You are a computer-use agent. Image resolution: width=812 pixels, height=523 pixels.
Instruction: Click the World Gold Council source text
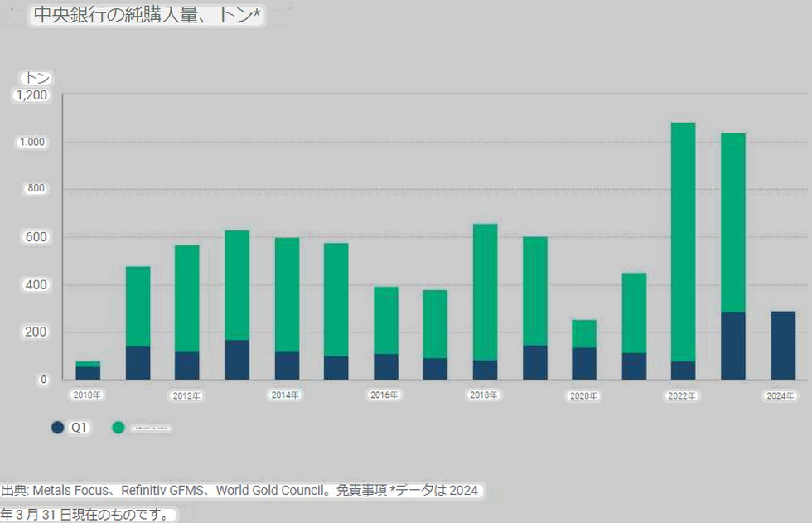coord(268,491)
